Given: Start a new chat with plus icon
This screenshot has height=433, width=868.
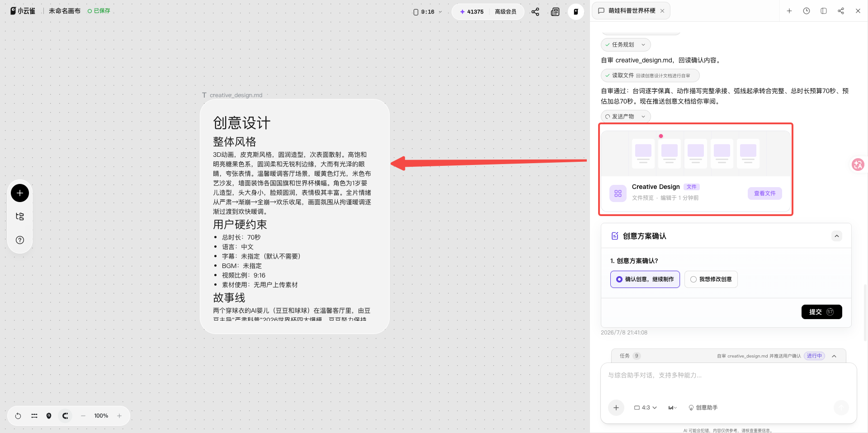Looking at the screenshot, I should [789, 11].
